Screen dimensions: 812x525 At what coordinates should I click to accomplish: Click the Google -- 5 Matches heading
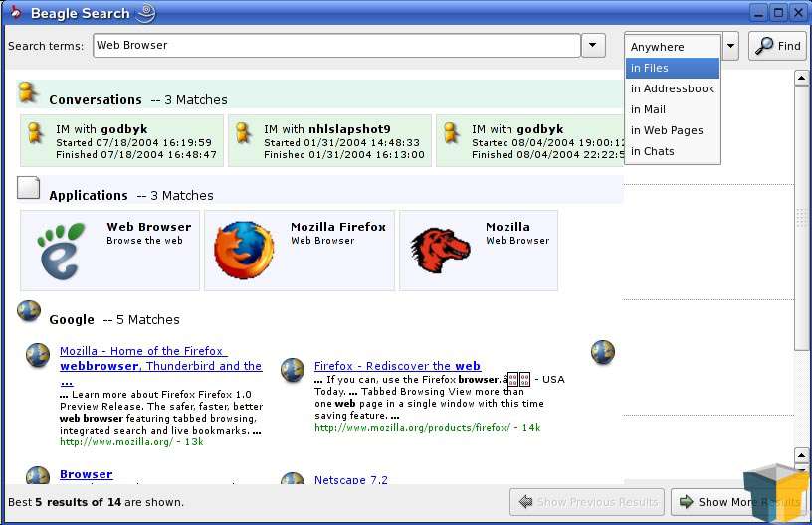pos(114,319)
